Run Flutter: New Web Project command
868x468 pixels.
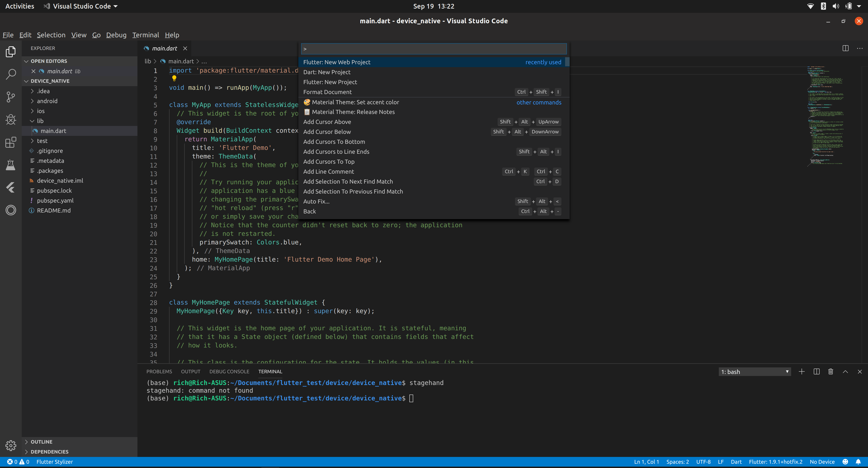click(337, 62)
